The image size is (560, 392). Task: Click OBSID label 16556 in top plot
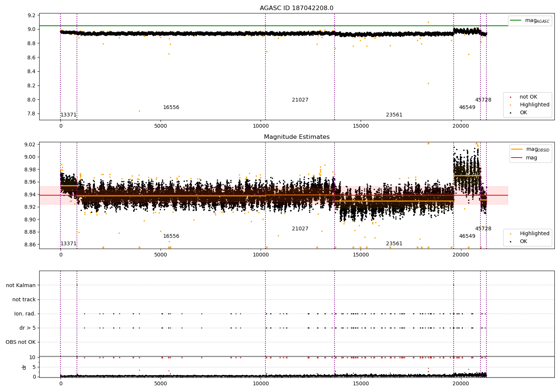(171, 108)
